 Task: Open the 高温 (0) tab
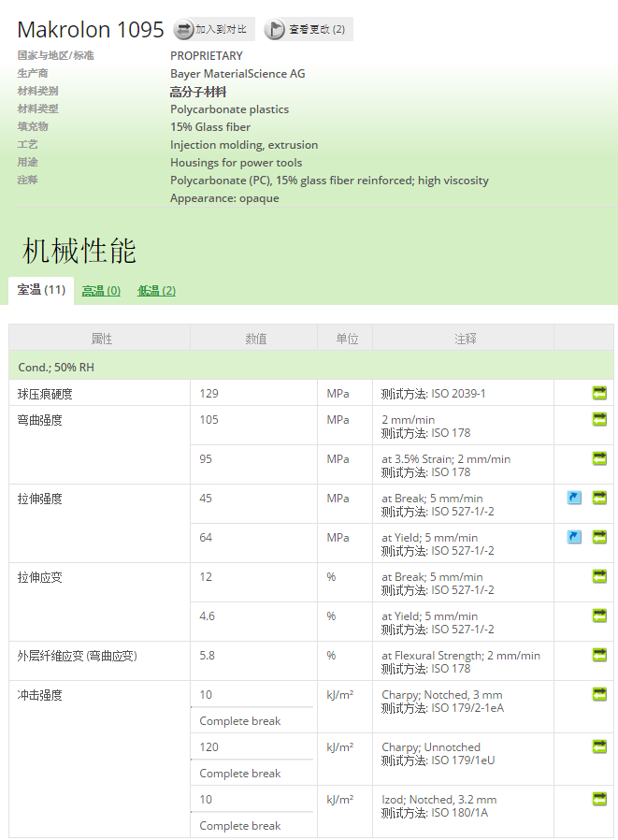coord(101,291)
